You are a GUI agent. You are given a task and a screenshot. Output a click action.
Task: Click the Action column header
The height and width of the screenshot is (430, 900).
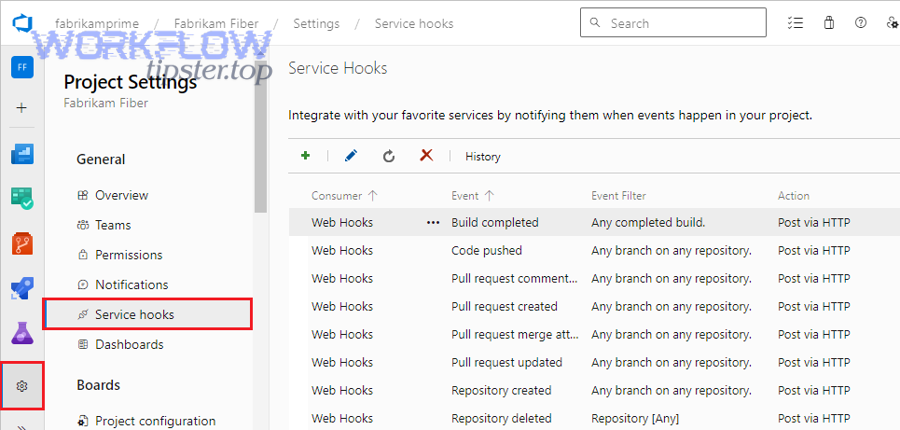(794, 196)
